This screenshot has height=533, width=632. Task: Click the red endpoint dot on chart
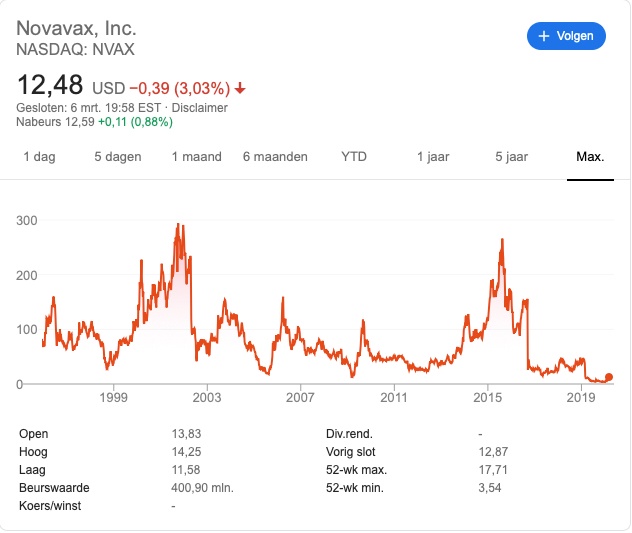[x=609, y=377]
